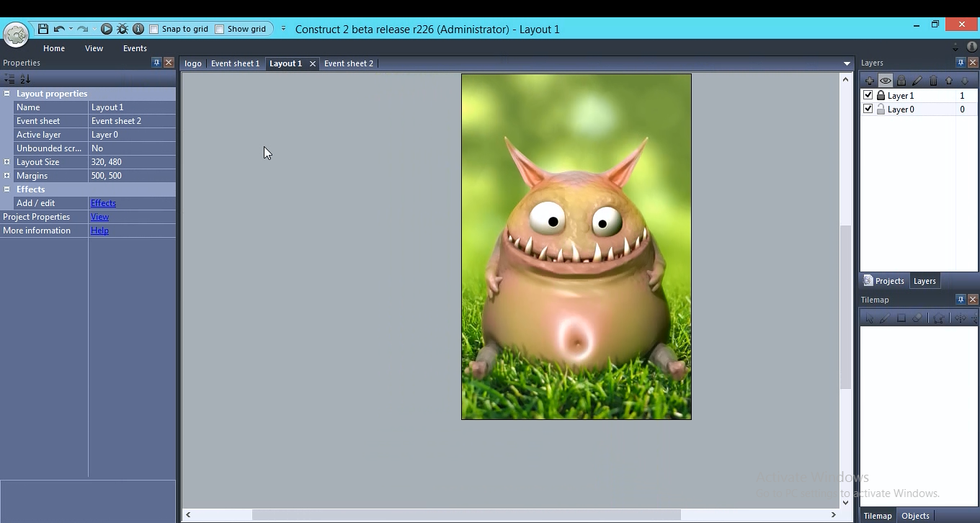
Task: Change the Event sheet property value
Action: (132, 121)
